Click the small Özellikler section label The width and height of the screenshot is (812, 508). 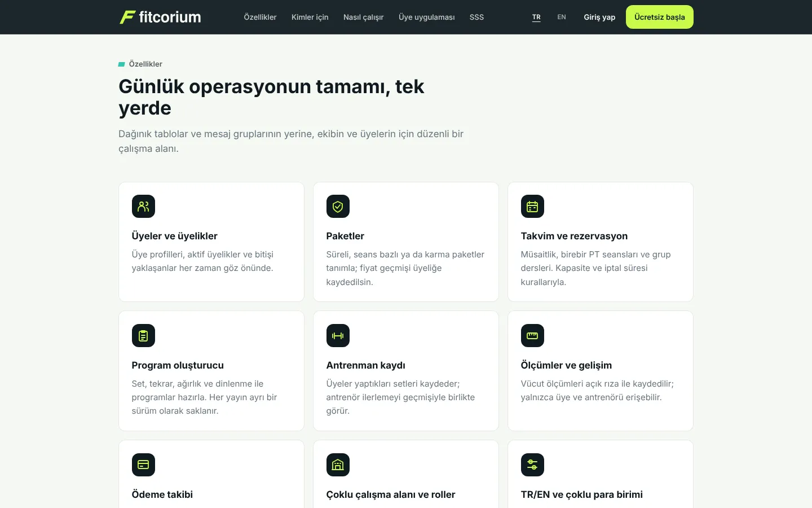click(x=145, y=64)
